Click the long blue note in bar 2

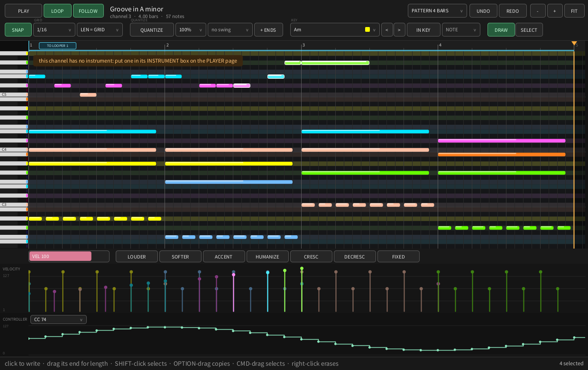coord(229,182)
